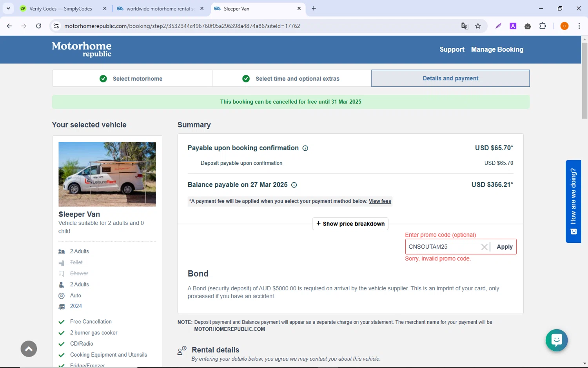Close the worldwide motorhome rental tab
The image size is (588, 368).
coord(202,8)
